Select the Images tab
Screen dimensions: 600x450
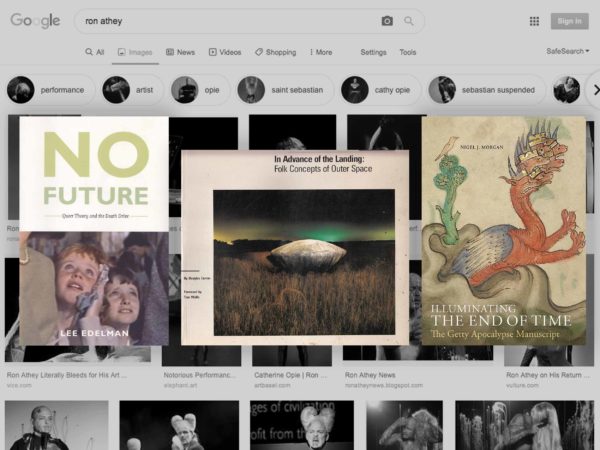135,52
